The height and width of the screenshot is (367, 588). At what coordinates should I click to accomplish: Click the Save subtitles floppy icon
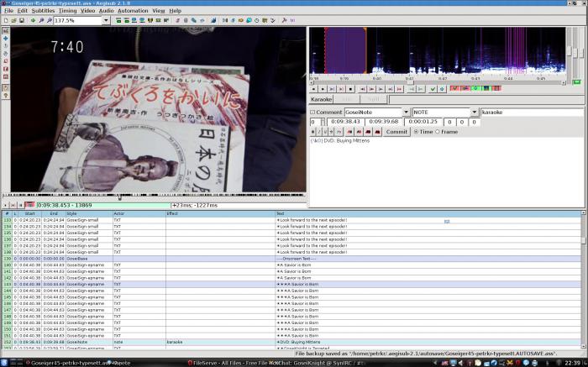[21, 20]
